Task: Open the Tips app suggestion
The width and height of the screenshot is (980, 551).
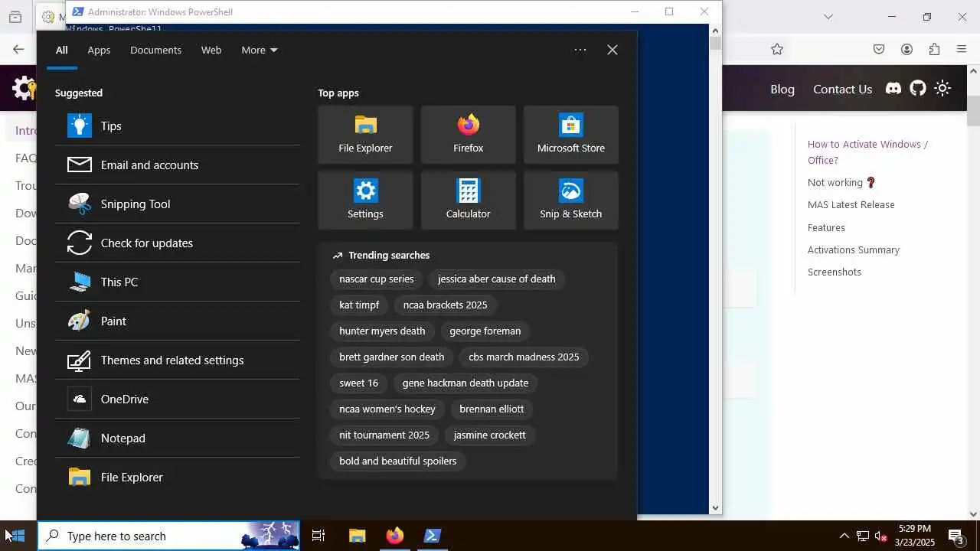Action: pos(177,126)
